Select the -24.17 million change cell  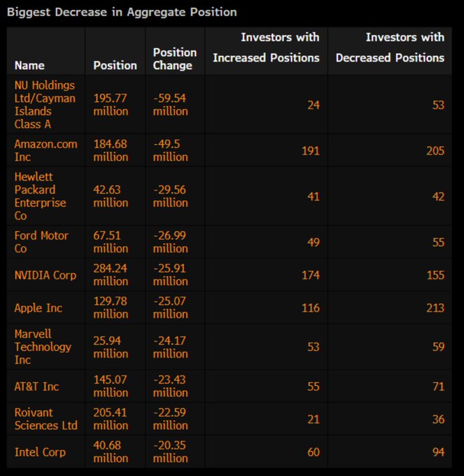tap(170, 347)
